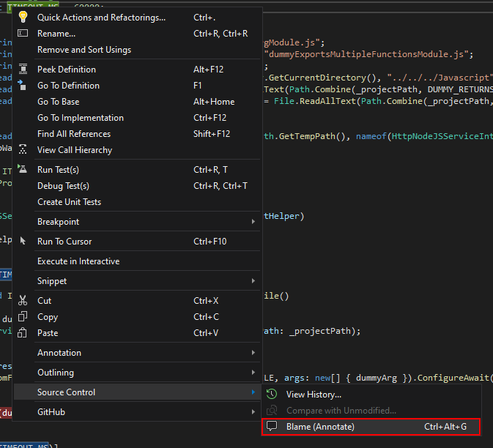Open the Snippet menu entry

(137, 281)
